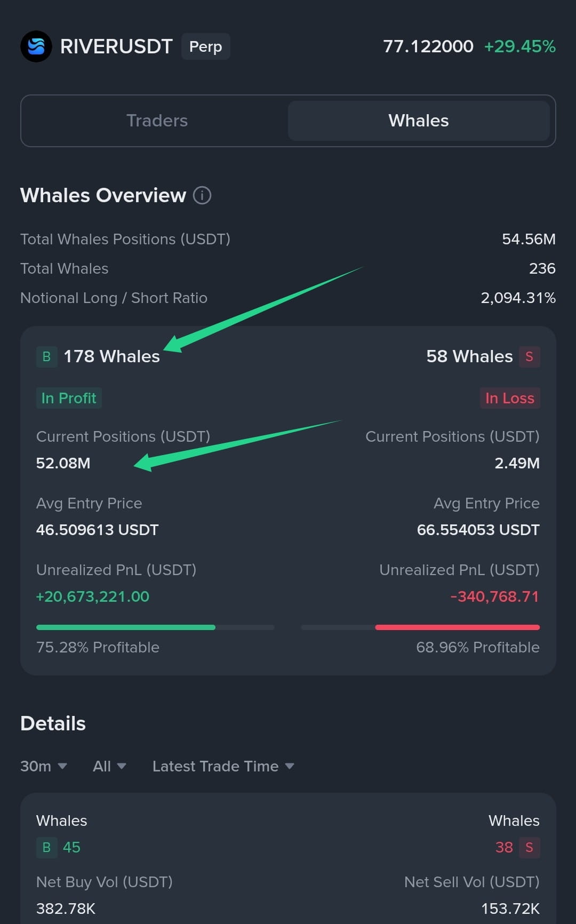Tap the 58 Whales short count
The height and width of the screenshot is (924, 576).
pos(469,356)
